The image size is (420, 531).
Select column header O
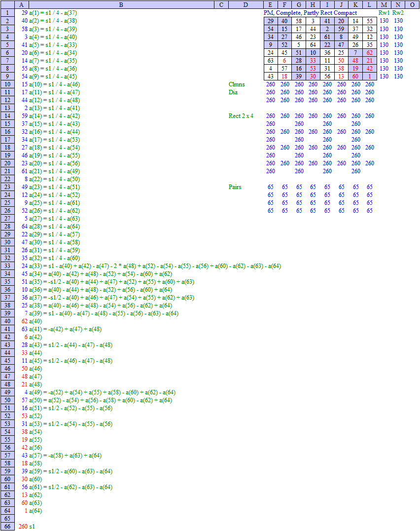412,5
